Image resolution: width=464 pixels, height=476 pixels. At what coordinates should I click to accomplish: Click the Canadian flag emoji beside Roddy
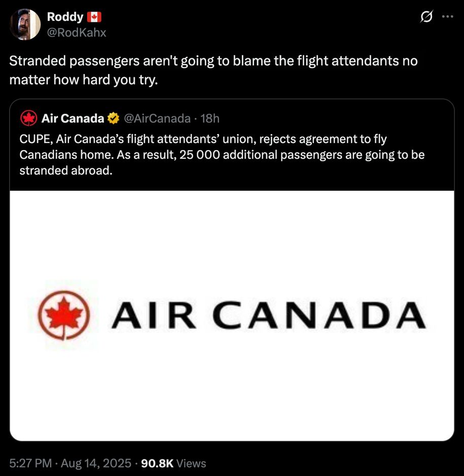[94, 17]
